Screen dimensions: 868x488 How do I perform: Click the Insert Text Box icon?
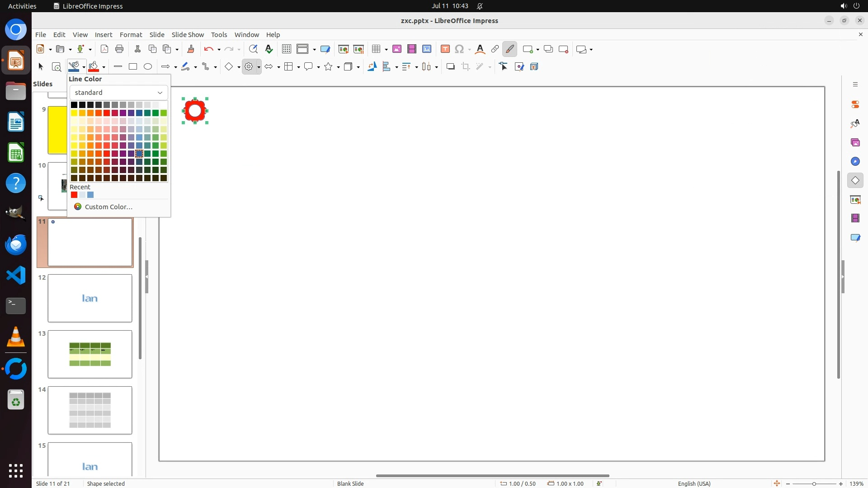tap(445, 49)
